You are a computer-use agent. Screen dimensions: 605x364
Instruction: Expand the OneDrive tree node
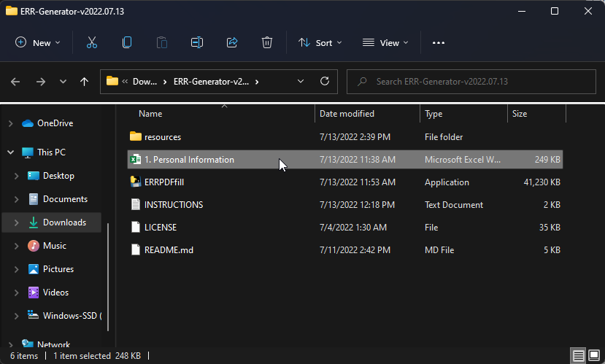(x=11, y=123)
